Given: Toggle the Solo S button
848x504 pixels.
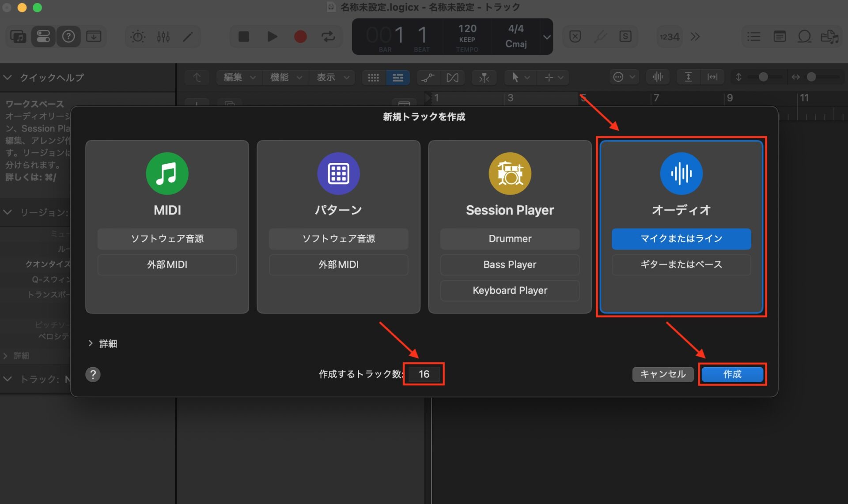Looking at the screenshot, I should point(625,37).
